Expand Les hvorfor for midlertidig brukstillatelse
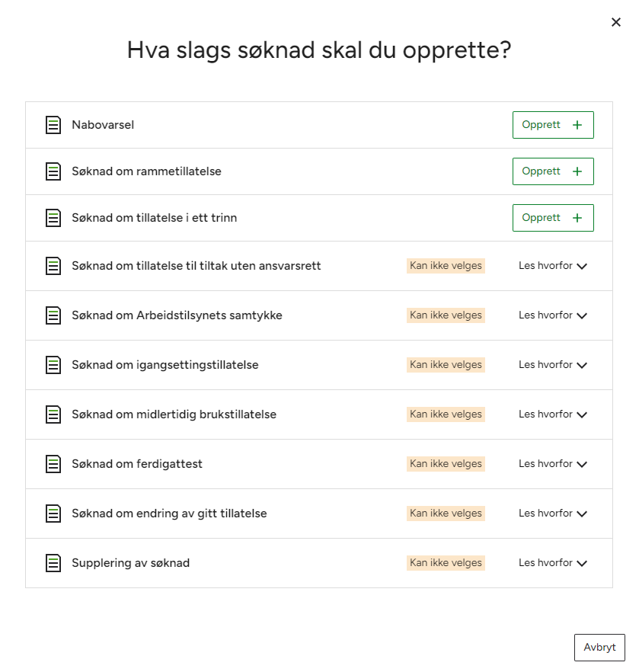Image resolution: width=639 pixels, height=672 pixels. (x=553, y=414)
